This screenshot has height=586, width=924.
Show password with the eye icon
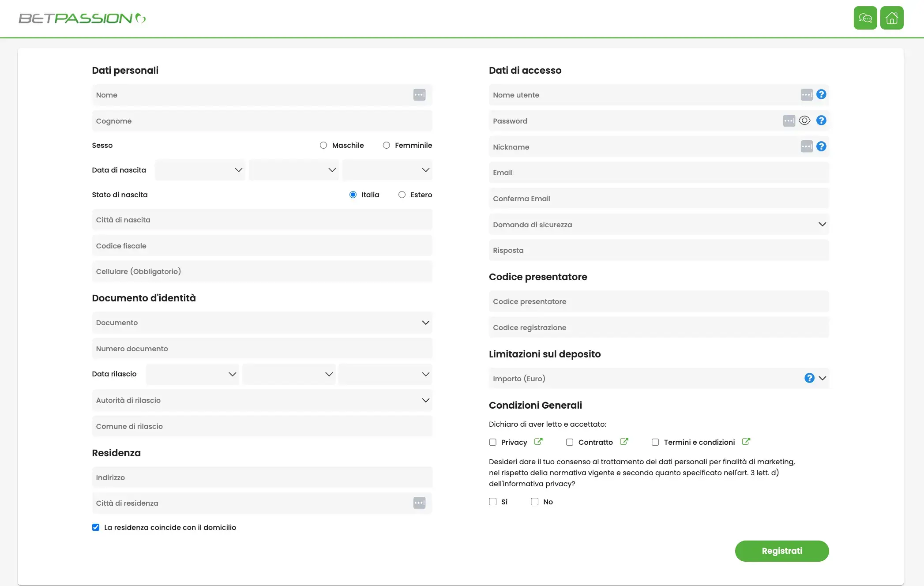(x=804, y=120)
